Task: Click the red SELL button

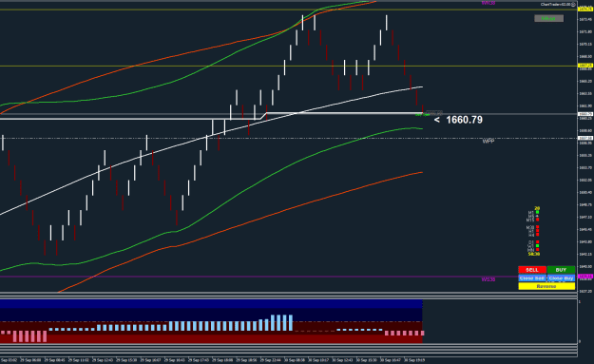Action: [x=532, y=270]
